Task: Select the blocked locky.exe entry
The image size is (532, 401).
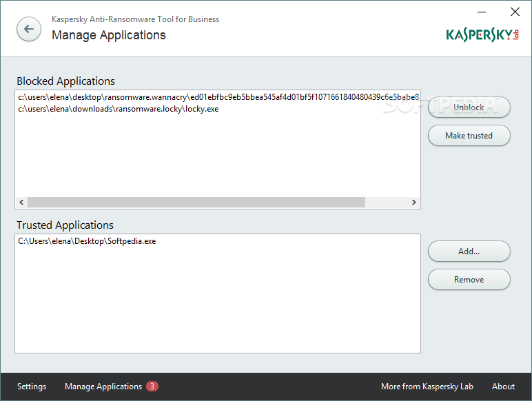Action: (x=218, y=109)
